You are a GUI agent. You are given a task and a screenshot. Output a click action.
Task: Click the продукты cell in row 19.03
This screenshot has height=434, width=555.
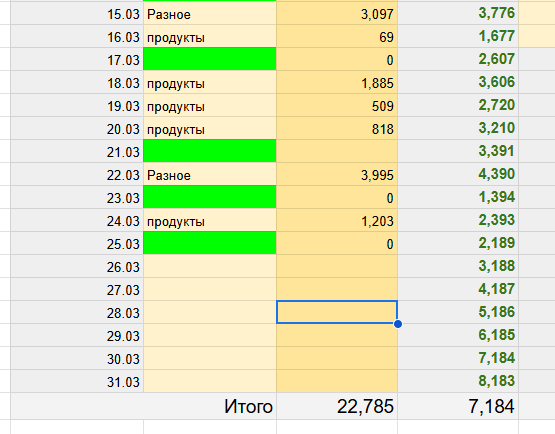pyautogui.click(x=210, y=105)
